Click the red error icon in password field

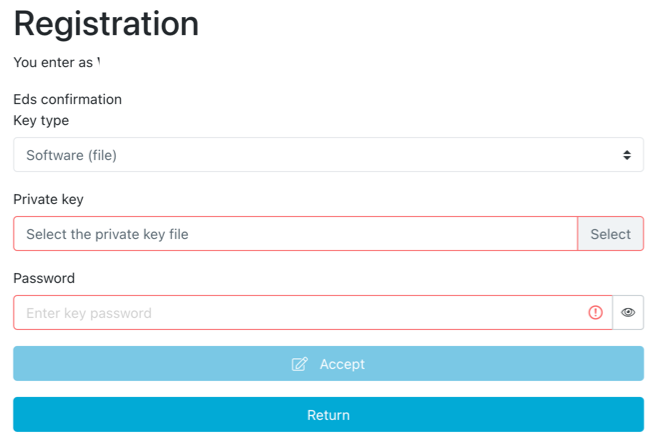pyautogui.click(x=596, y=313)
